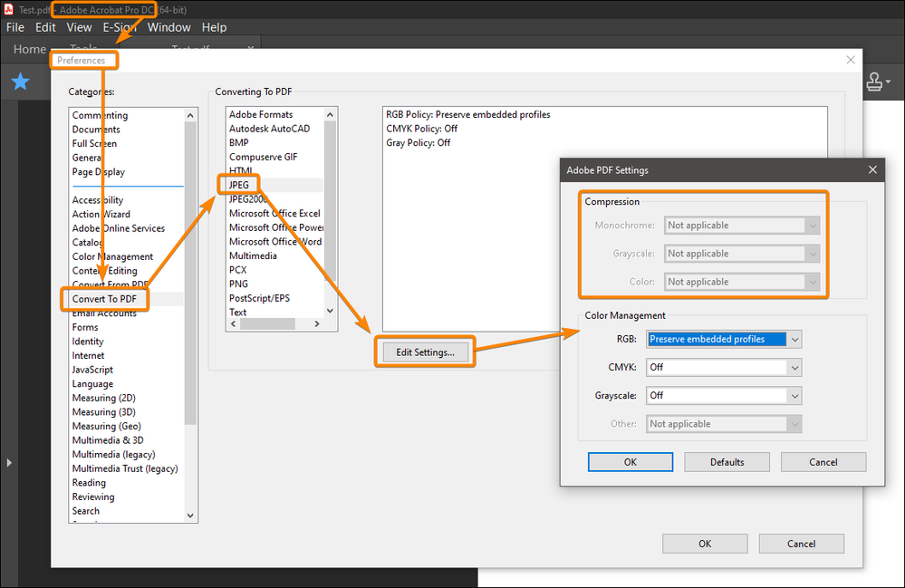The height and width of the screenshot is (588, 905).
Task: Click the Edit Settings... button
Action: click(425, 352)
